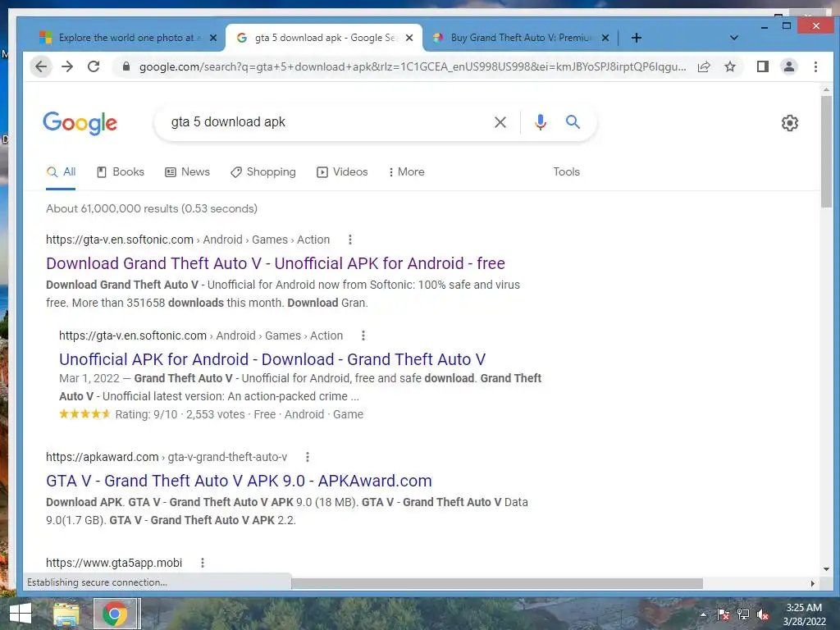Bookmark this page with the star icon
Screen dimensions: 840x630
(729, 66)
